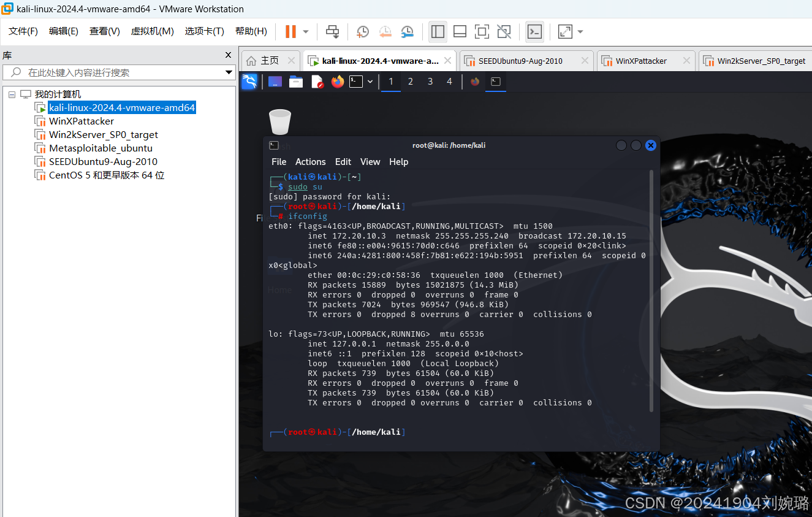Open the snapshot manager icon
The image size is (812, 517).
click(x=407, y=31)
